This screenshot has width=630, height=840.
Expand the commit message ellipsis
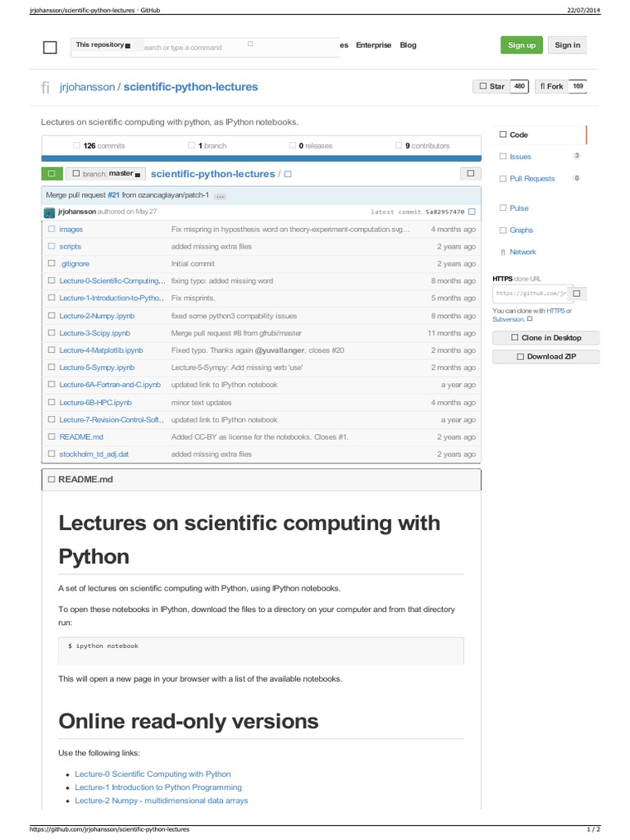(219, 195)
